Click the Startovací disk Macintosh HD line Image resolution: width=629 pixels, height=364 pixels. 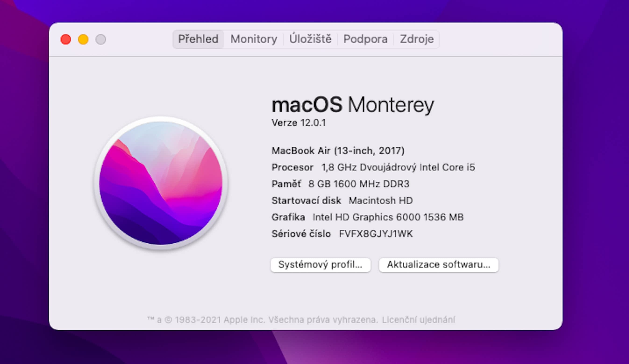(342, 200)
